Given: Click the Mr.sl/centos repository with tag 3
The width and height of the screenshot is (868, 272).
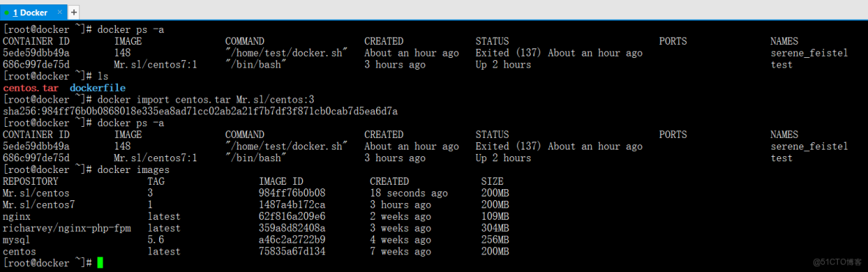Looking at the screenshot, I should 36,194.
